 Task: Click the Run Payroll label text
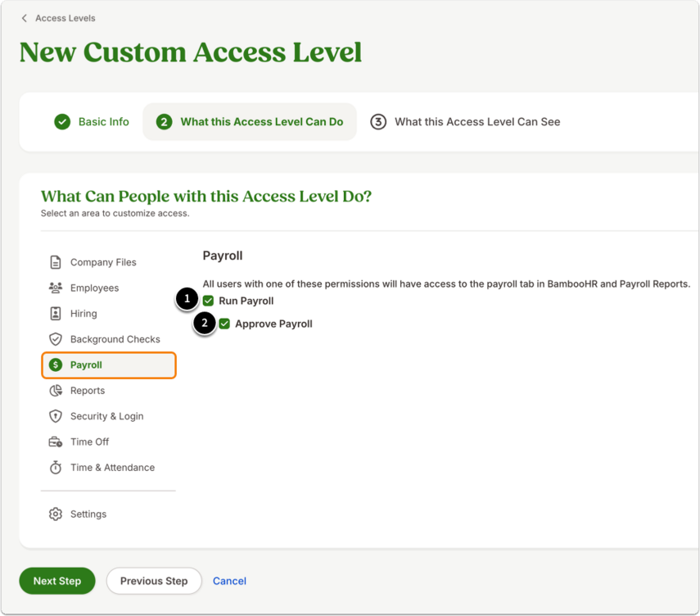tap(246, 301)
